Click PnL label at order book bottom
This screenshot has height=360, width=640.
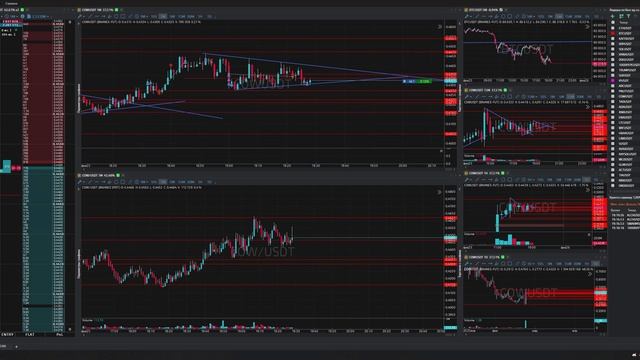60,334
